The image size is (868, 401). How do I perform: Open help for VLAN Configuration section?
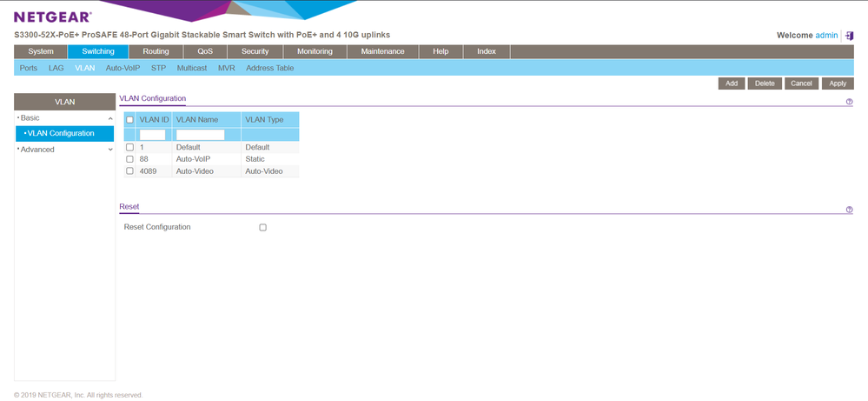[x=849, y=102]
